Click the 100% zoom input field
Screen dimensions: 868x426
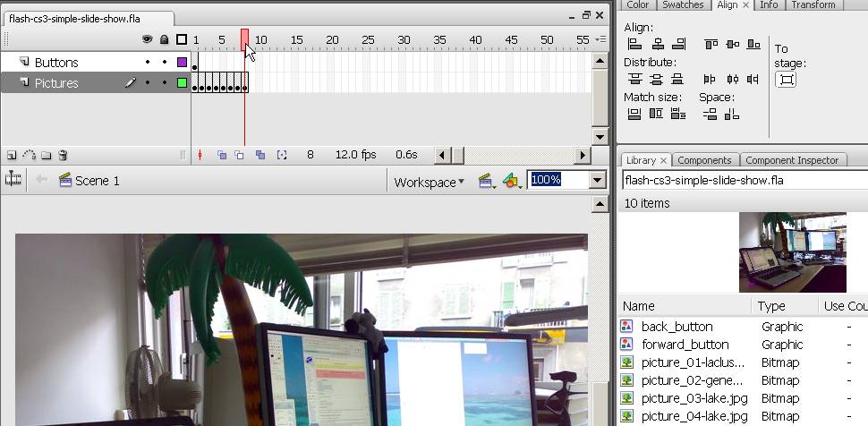pos(558,180)
